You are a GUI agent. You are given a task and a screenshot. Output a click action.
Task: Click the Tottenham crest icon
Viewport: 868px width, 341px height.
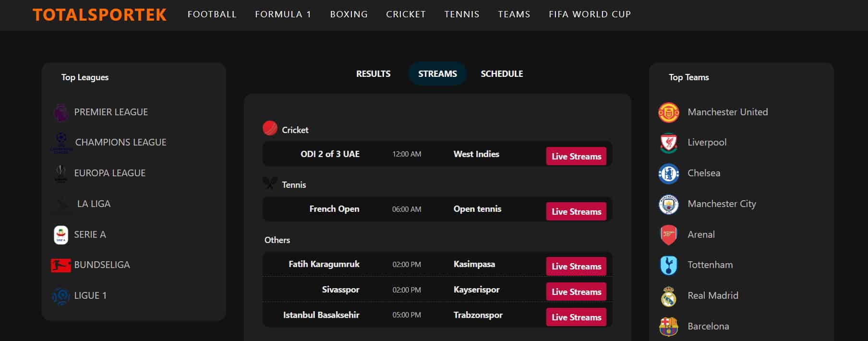[669, 265]
